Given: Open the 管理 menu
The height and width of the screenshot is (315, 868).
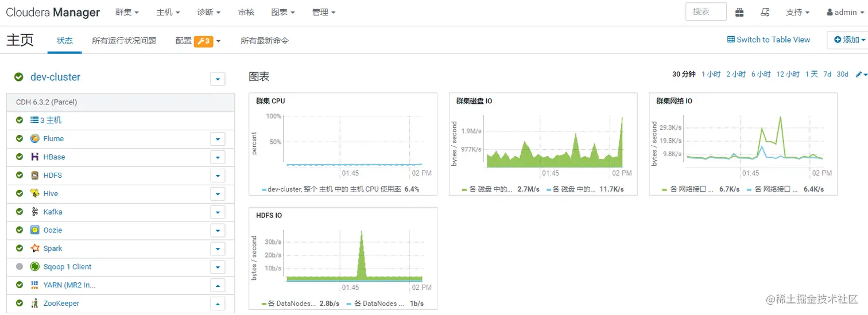Looking at the screenshot, I should click(324, 12).
